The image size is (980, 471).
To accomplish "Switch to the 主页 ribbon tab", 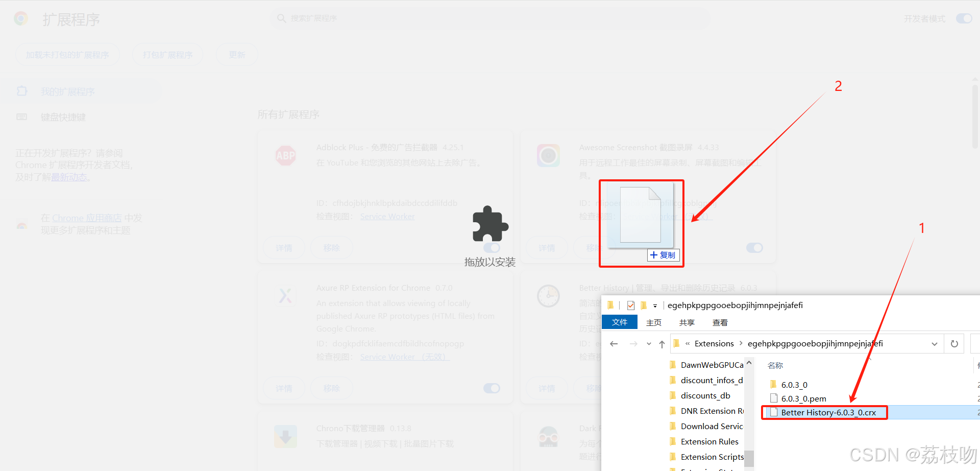I will click(x=654, y=322).
